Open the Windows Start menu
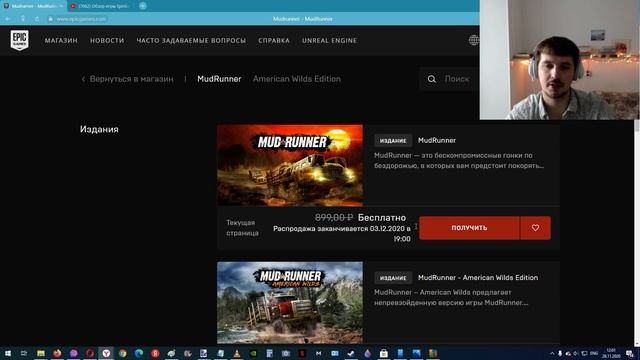This screenshot has width=640, height=360. (x=8, y=353)
